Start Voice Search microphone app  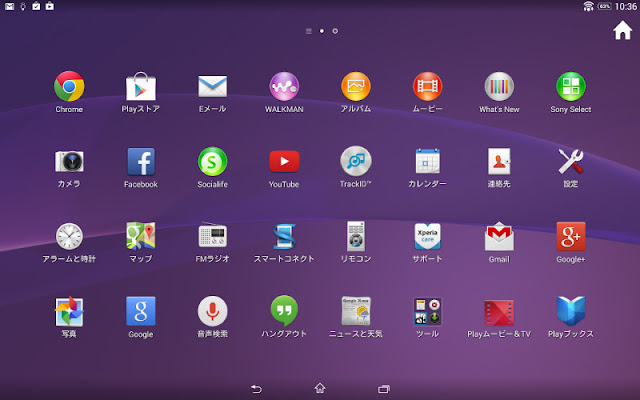point(212,311)
